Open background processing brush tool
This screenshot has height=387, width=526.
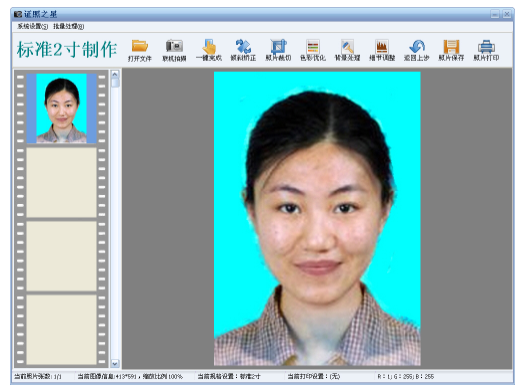(x=348, y=51)
